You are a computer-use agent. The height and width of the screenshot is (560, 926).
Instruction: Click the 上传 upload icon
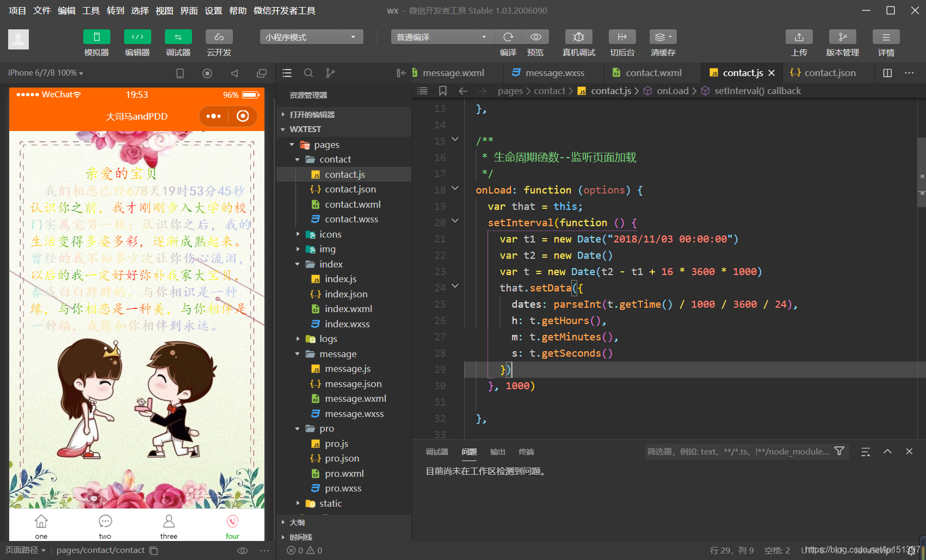point(799,37)
